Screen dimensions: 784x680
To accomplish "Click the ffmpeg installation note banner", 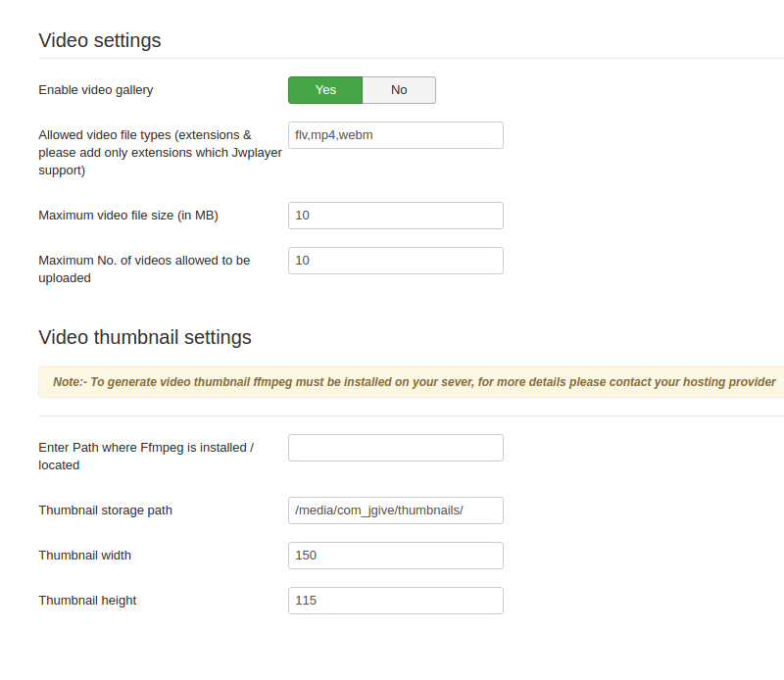I will 414,382.
